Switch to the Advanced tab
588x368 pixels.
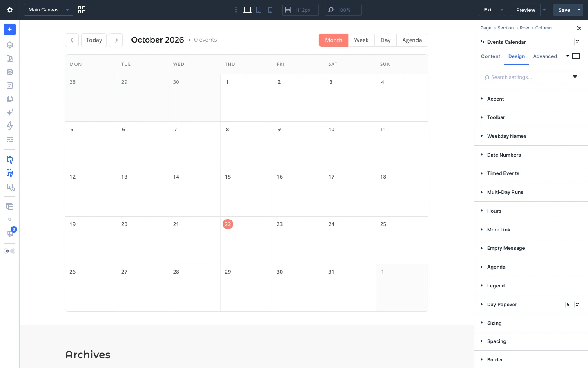pyautogui.click(x=545, y=56)
